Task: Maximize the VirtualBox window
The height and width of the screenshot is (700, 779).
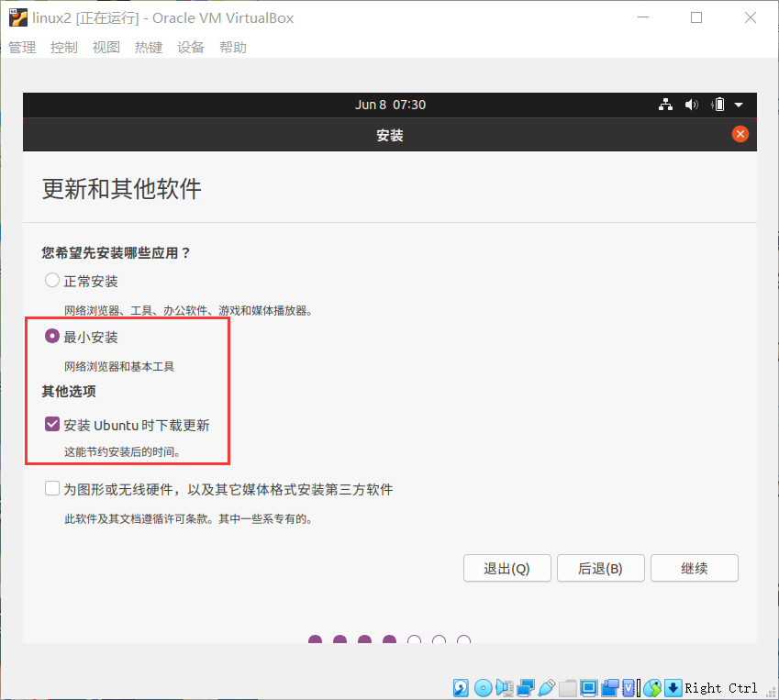Action: point(696,17)
